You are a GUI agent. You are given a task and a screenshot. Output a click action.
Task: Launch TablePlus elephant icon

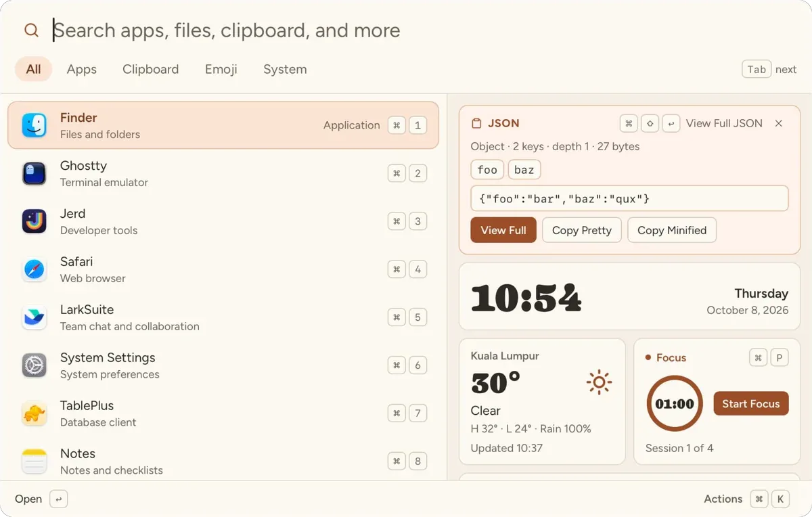tap(34, 413)
